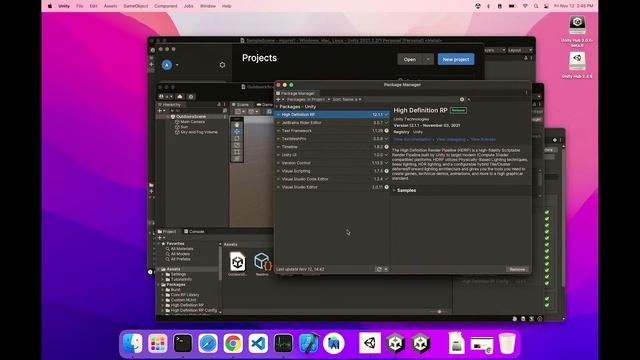
Task: Select the Rotate tool in Scene overlay
Action: pos(237,138)
